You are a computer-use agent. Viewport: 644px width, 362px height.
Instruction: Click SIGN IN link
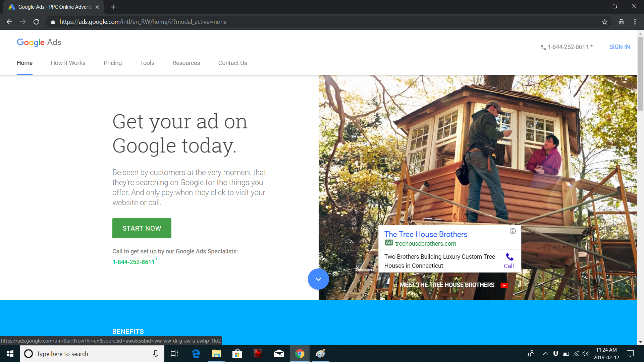[619, 47]
